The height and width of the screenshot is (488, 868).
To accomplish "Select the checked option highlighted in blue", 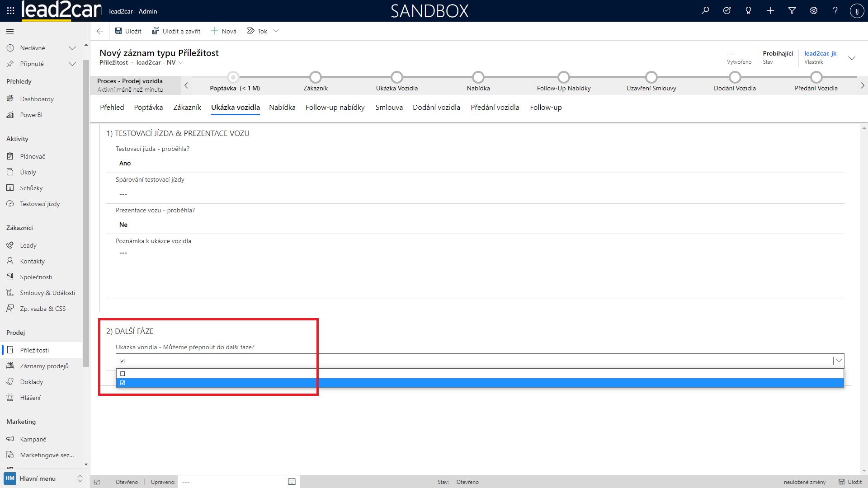I will point(123,383).
